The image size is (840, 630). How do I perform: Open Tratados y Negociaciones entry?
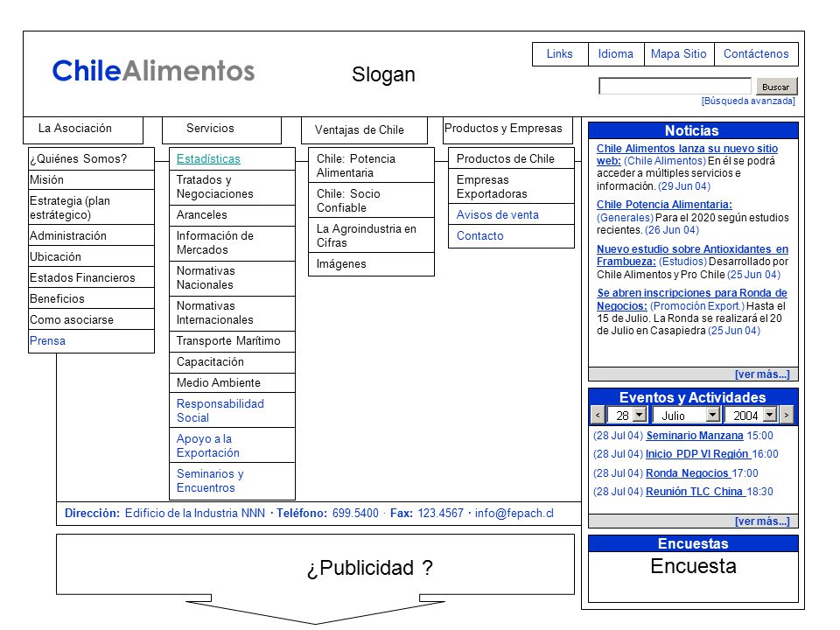coord(233,187)
